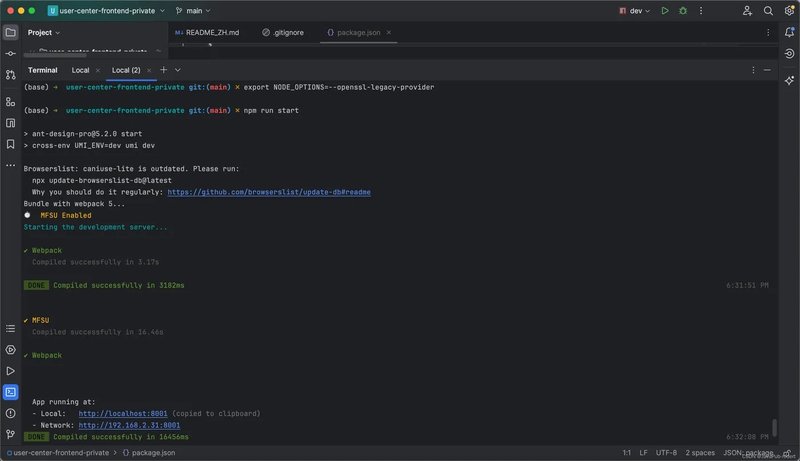Screen dimensions: 800x461
Task: Select the Local (2) terminal tab
Action: (x=126, y=70)
